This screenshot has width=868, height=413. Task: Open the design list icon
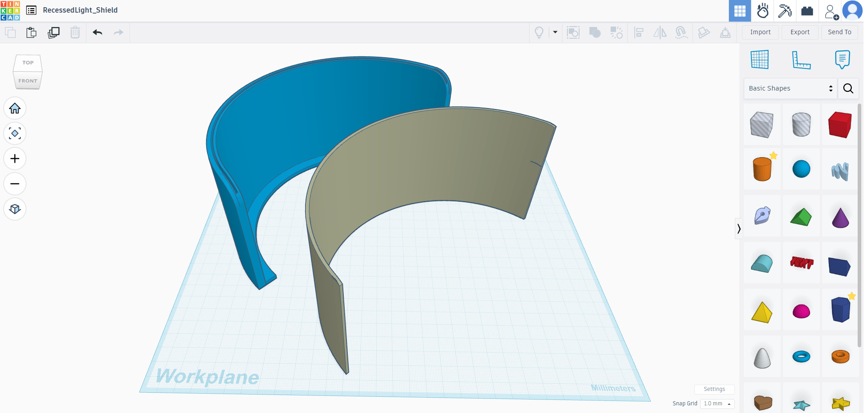[x=31, y=10]
